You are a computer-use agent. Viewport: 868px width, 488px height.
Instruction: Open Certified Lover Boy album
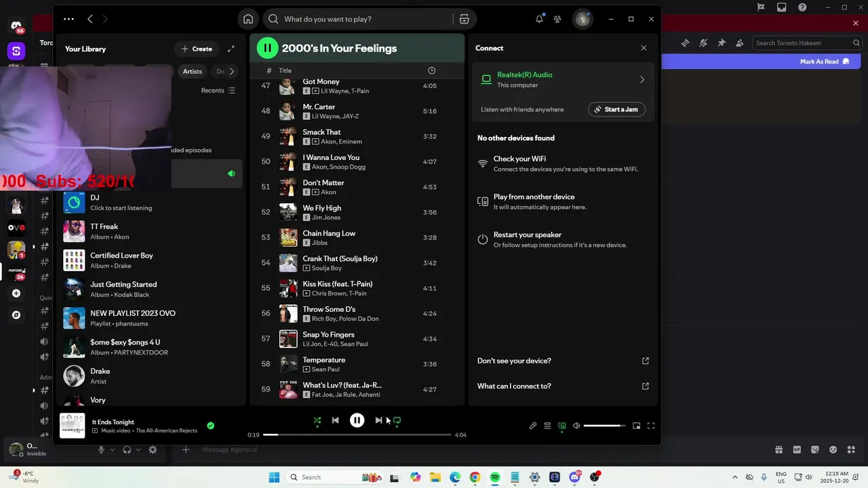tap(151, 260)
